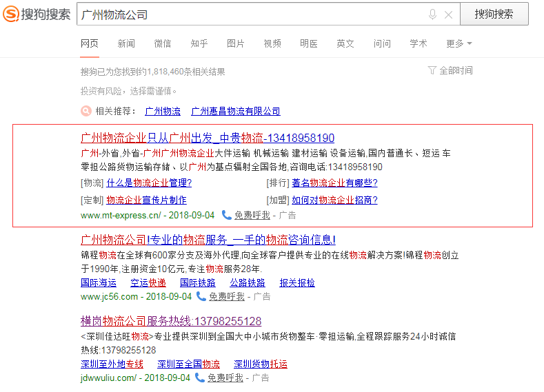The width and height of the screenshot is (544, 392).
Task: Click the www.jc56.com URL text
Action: click(x=109, y=297)
